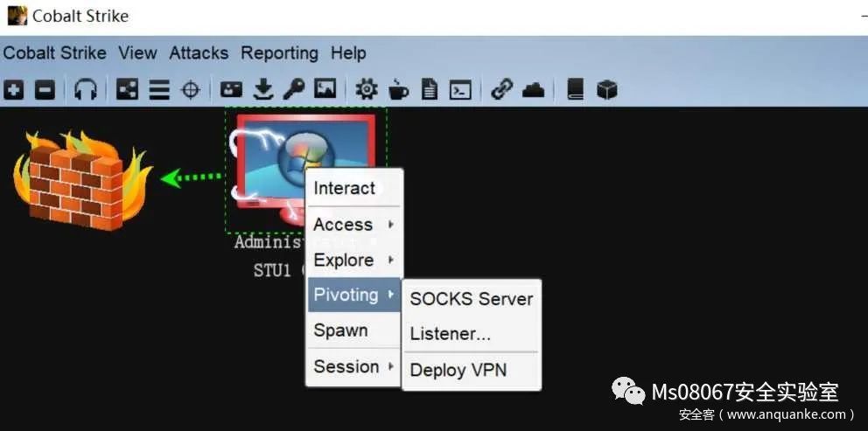The width and height of the screenshot is (868, 431).
Task: Expand the Pivoting submenu
Action: click(x=353, y=295)
